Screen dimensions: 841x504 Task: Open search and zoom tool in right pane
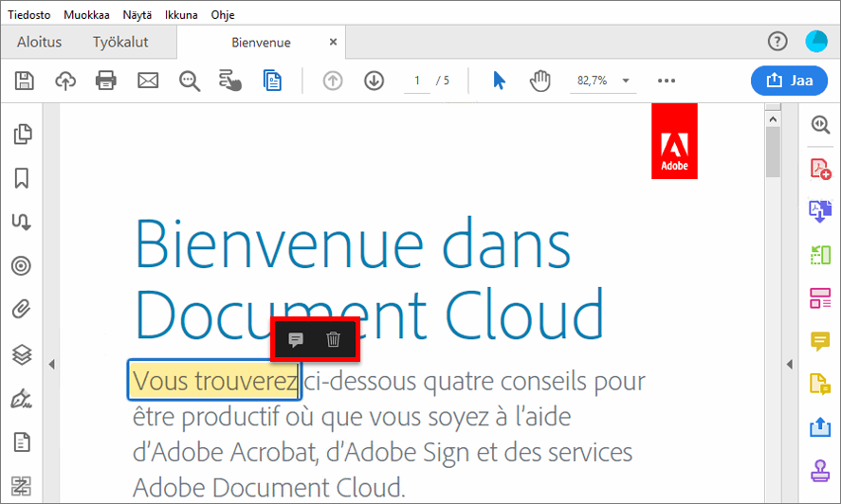tap(820, 124)
